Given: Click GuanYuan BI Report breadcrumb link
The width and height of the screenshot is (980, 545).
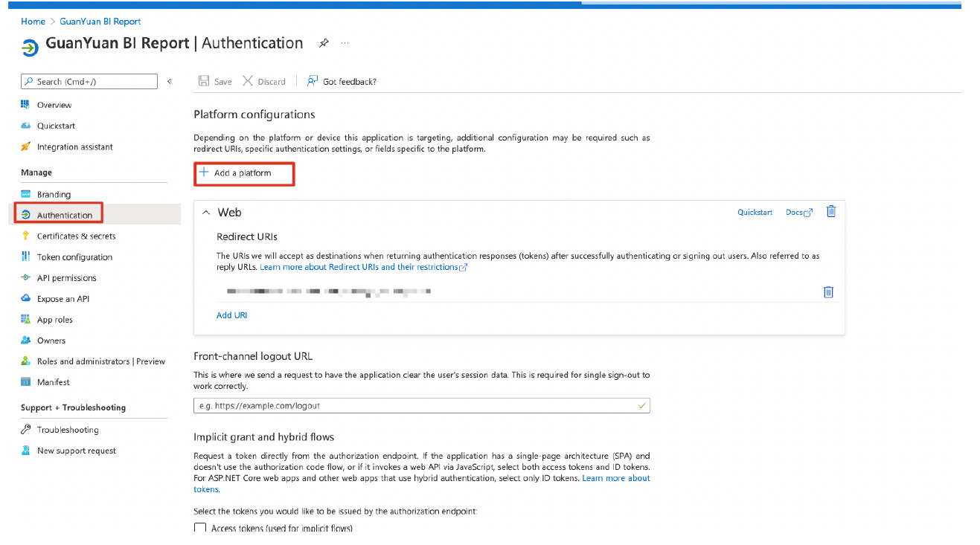Looking at the screenshot, I should tap(100, 22).
